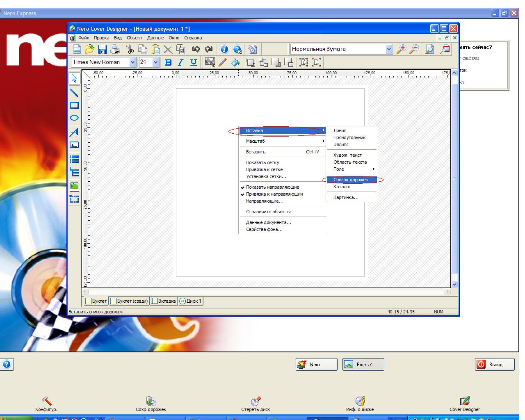Image resolution: width=525 pixels, height=420 pixels.
Task: Switch to the Буклет (сзади) tab
Action: click(x=129, y=301)
